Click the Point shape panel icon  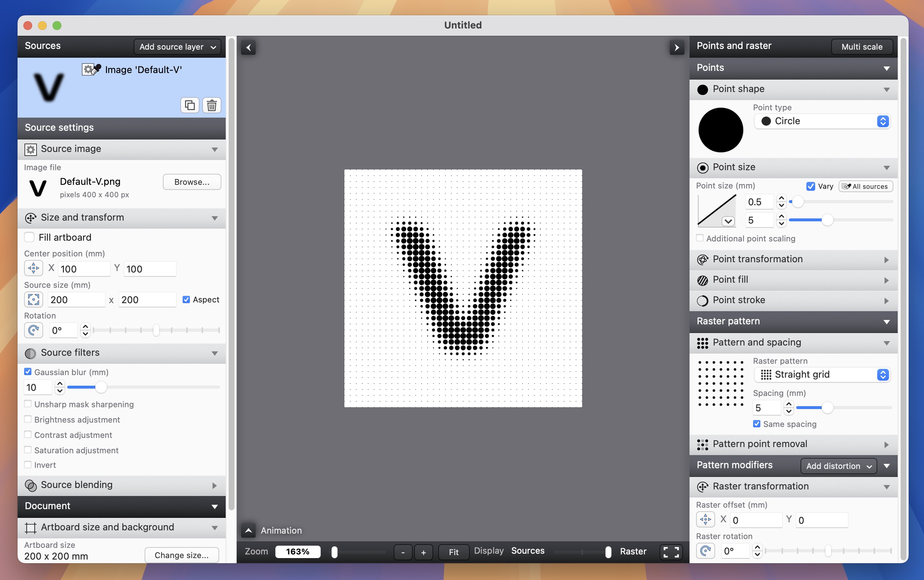point(702,88)
